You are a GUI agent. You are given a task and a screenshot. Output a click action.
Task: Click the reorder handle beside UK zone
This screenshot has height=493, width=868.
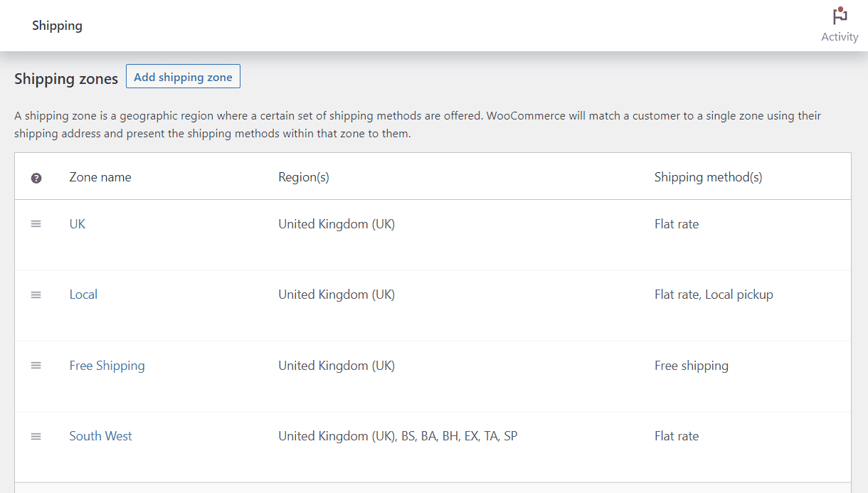36,223
